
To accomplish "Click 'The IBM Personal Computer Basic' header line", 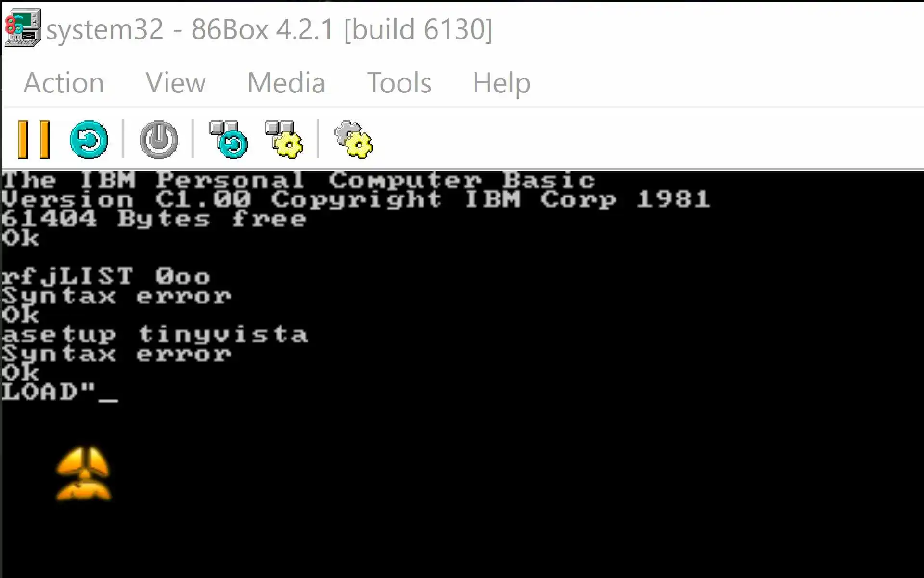I will click(x=298, y=180).
